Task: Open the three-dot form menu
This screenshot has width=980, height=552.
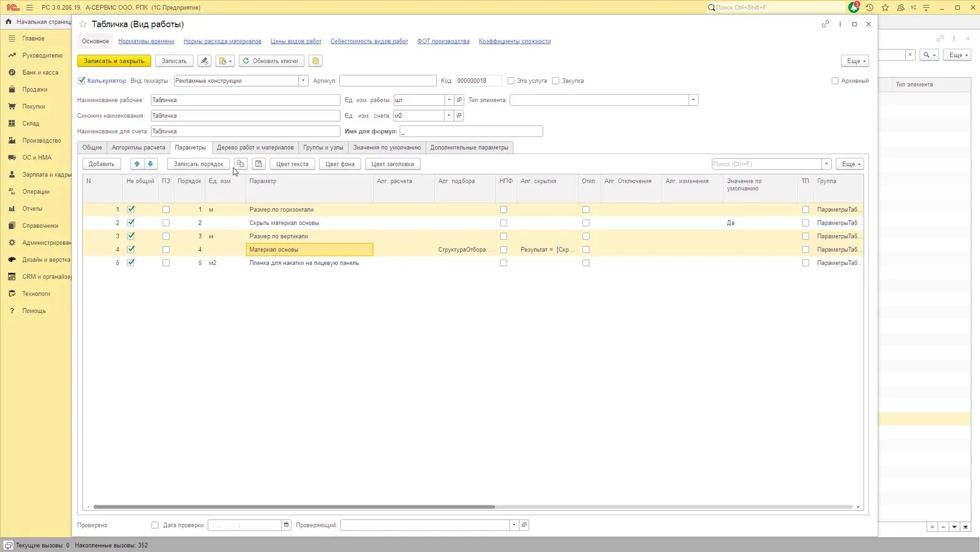Action: click(x=840, y=24)
